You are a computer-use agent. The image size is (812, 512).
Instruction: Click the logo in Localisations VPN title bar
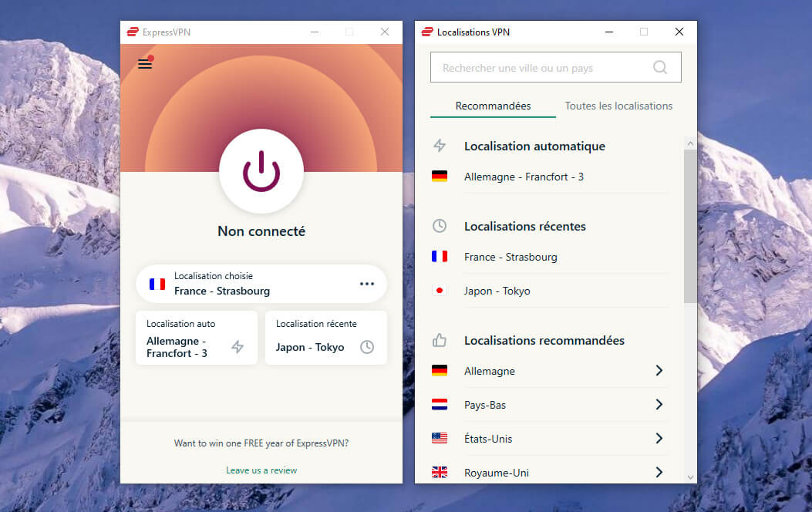coord(427,32)
